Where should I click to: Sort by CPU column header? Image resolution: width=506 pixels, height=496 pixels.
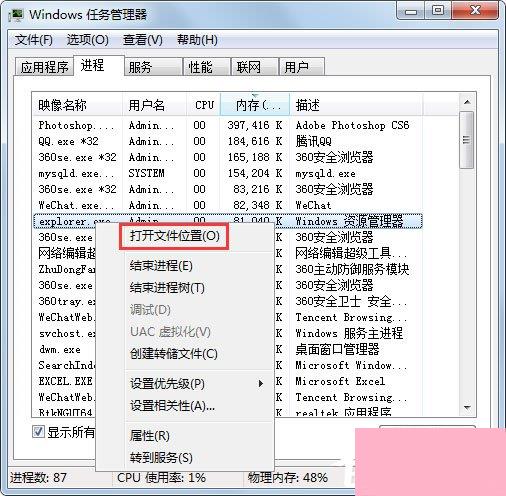[x=203, y=105]
